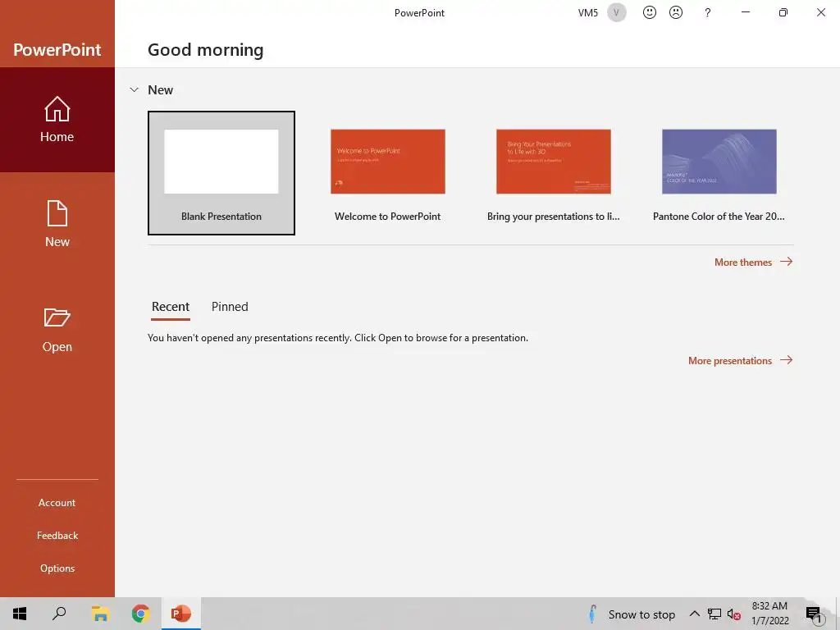Screen dimensions: 840x630
Task: Show hidden system tray icons
Action: pos(694,614)
